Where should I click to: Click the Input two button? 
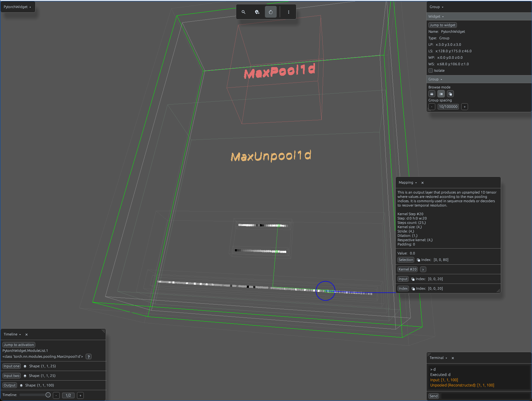point(11,376)
